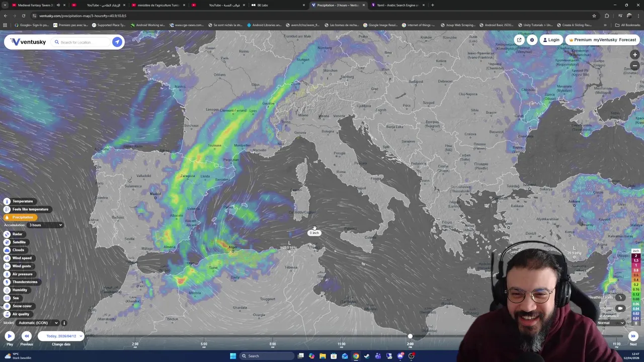Viewport: 644px width, 362px height.
Task: Switch to the Satellite layer
Action: point(16,242)
